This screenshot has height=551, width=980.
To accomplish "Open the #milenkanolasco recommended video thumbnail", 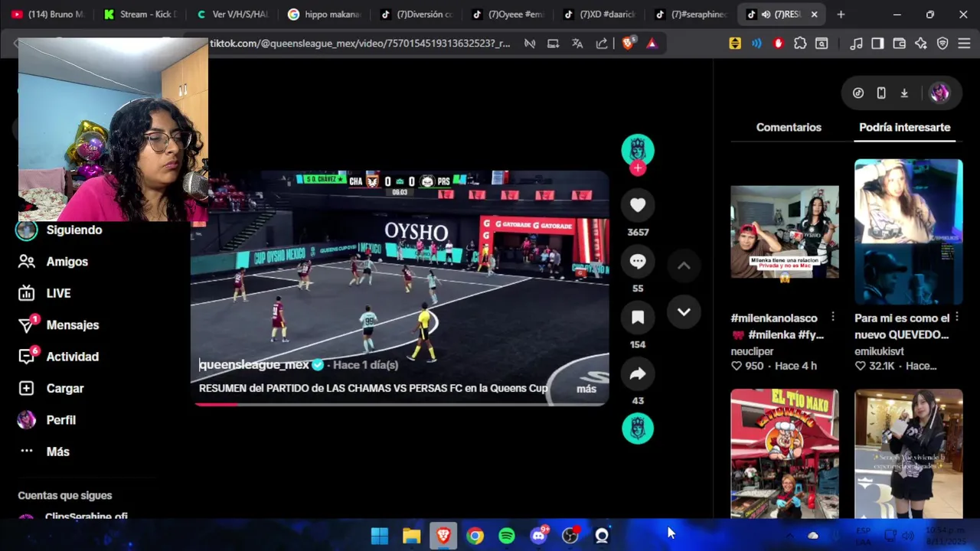I will pos(784,232).
